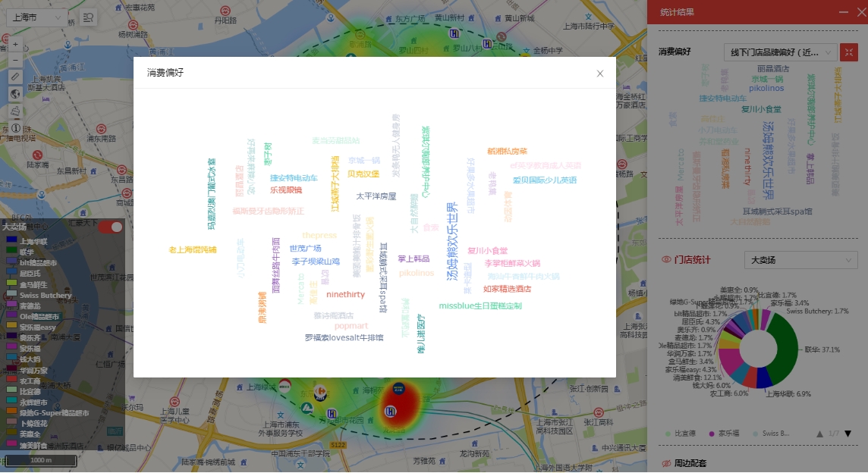Select 钱大妈 legend entry
Screen dimensions: 868x473
tap(30, 359)
